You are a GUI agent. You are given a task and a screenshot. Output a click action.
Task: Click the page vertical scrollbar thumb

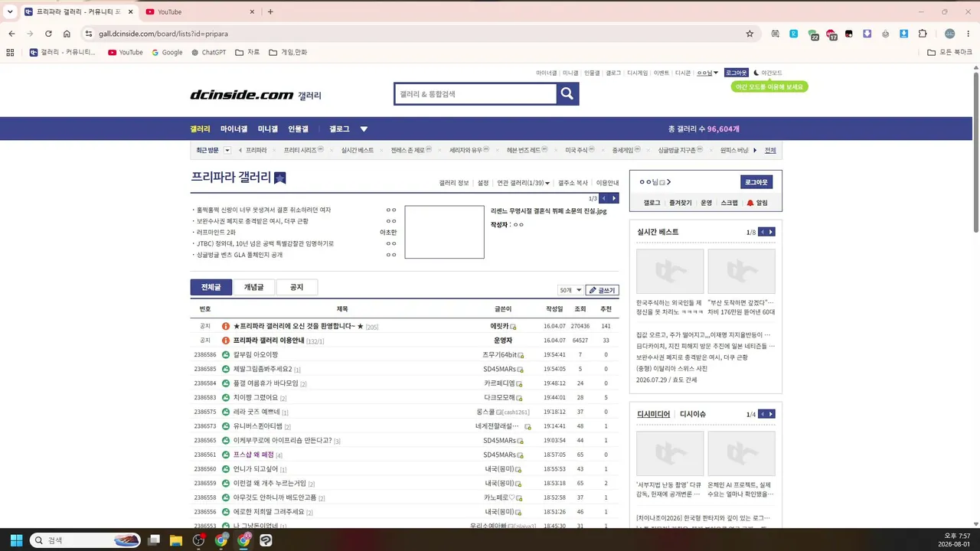point(976,151)
